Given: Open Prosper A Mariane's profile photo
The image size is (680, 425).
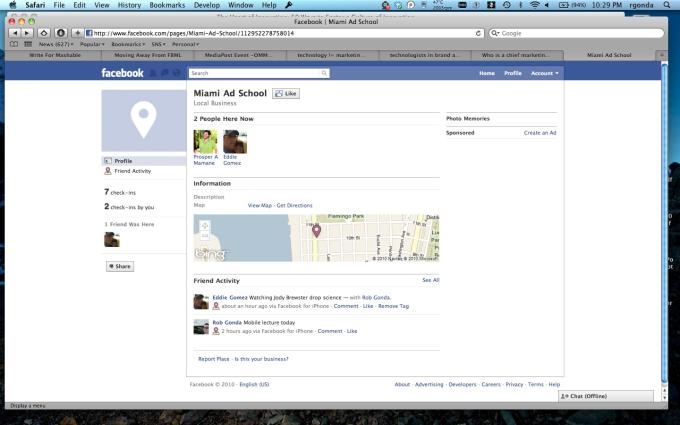Looking at the screenshot, I should click(x=205, y=142).
